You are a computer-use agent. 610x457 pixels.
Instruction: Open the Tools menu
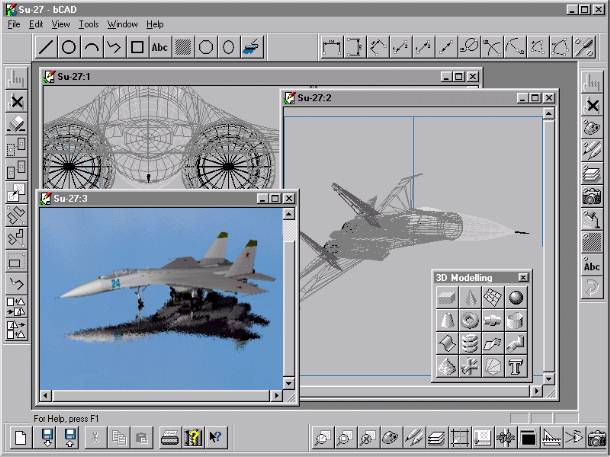(x=89, y=24)
